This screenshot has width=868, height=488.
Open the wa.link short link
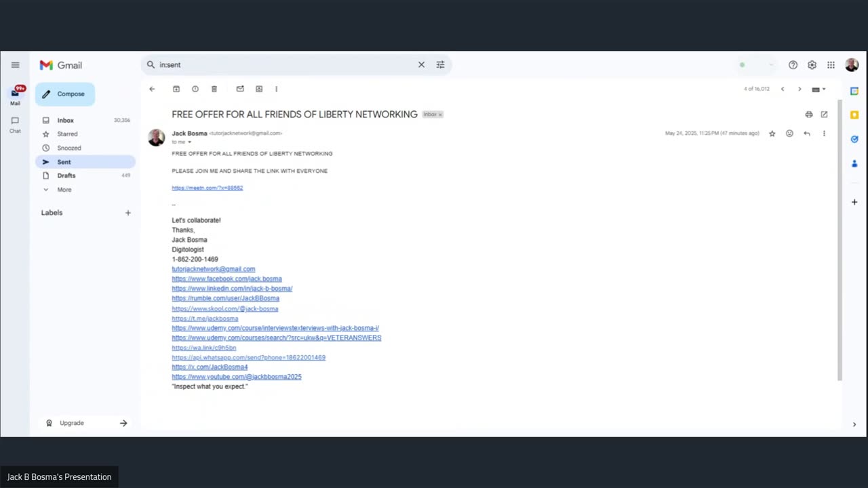(x=204, y=348)
